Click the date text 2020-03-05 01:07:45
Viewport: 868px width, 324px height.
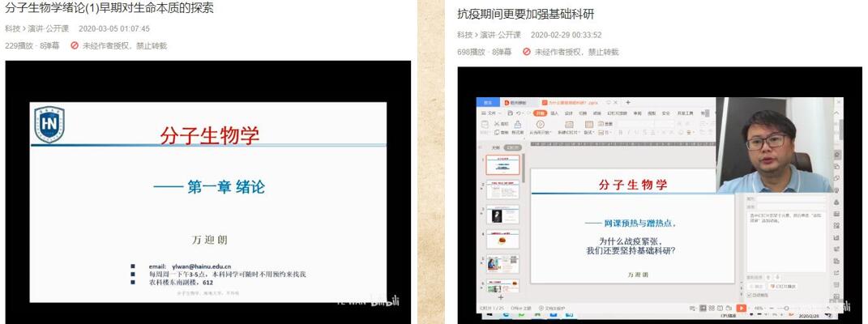pyautogui.click(x=114, y=28)
